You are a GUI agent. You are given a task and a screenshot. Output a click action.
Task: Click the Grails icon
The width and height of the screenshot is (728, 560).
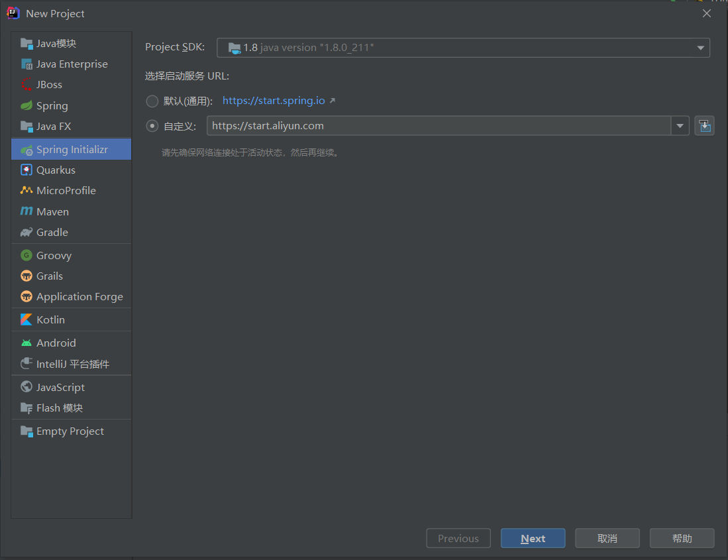(26, 276)
